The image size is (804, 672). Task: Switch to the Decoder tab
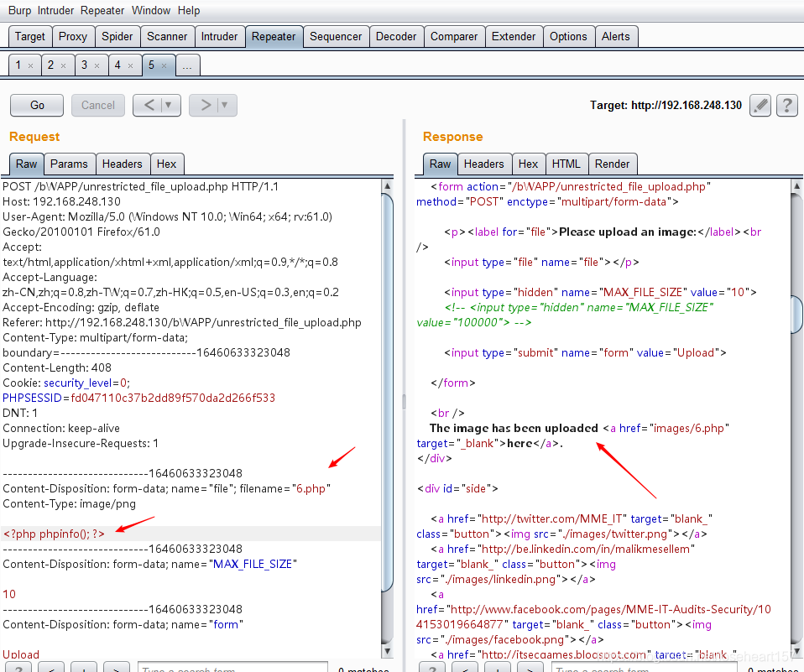[396, 36]
